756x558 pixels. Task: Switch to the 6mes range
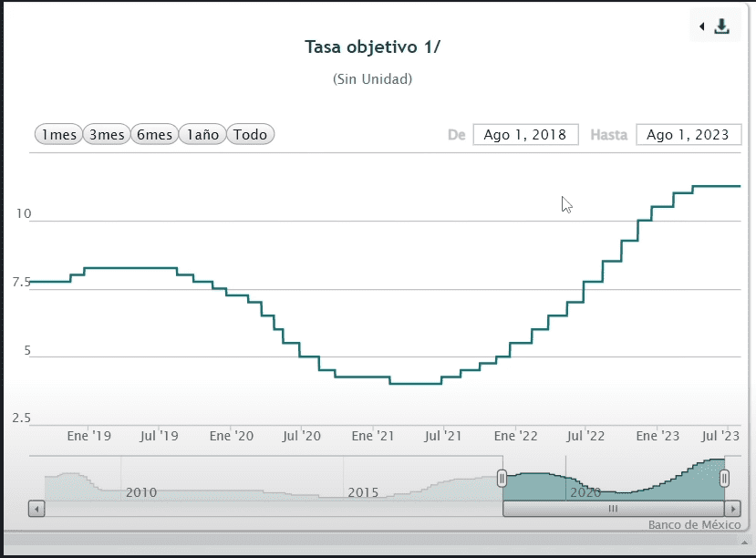coord(154,135)
